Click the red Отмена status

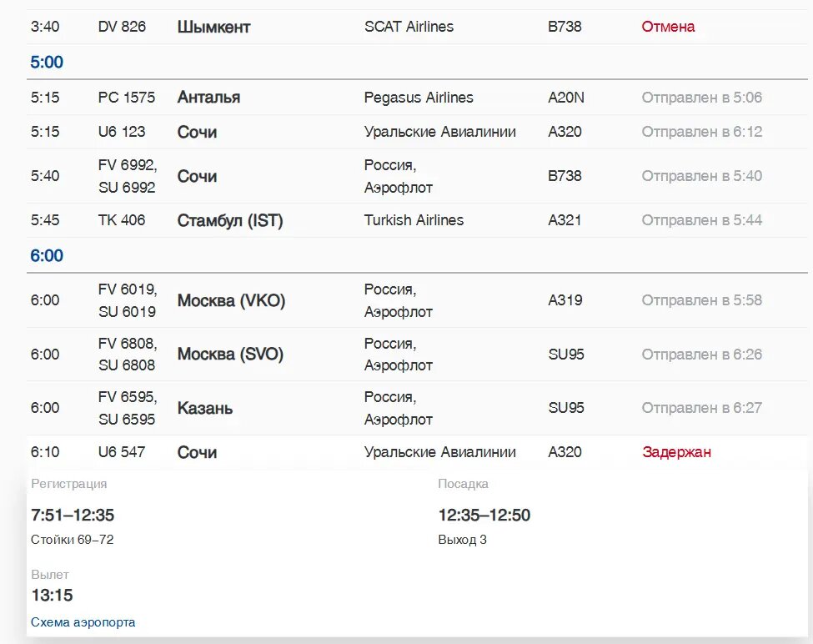[x=668, y=27]
